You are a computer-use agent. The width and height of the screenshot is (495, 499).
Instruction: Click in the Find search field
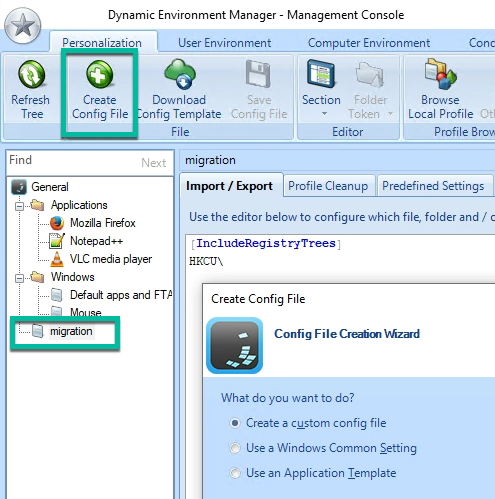pos(73,162)
